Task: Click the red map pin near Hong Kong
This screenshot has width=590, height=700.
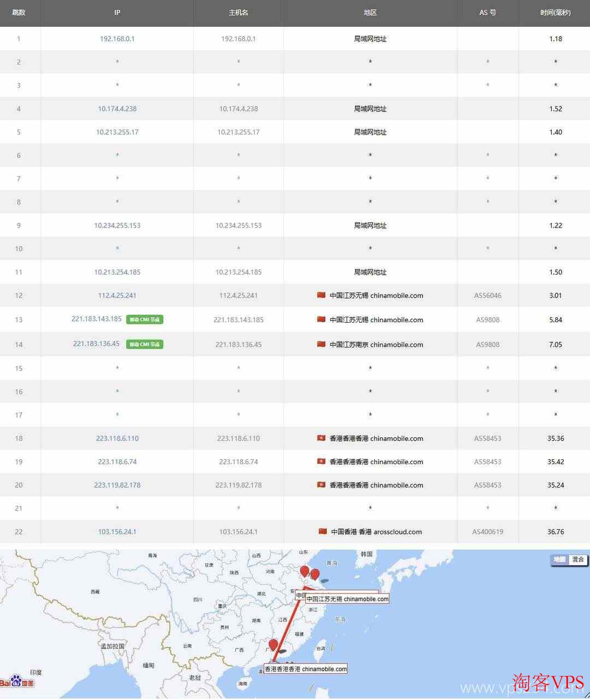Action: tap(273, 645)
